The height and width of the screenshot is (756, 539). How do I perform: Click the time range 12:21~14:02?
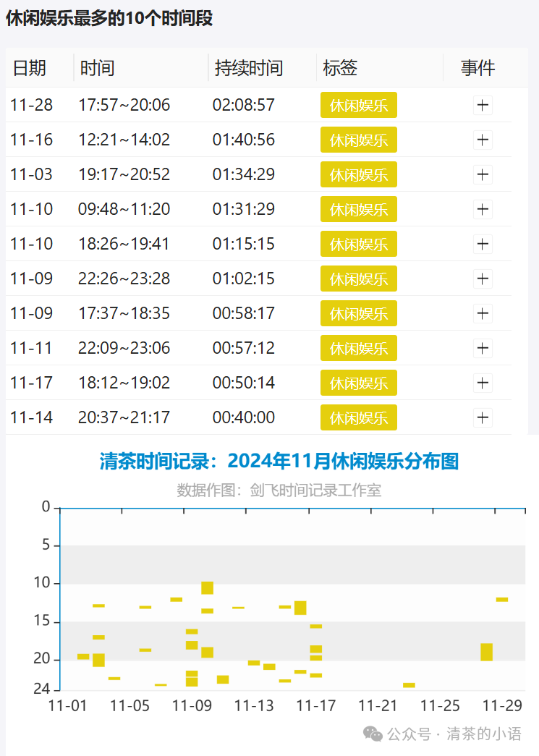point(124,140)
